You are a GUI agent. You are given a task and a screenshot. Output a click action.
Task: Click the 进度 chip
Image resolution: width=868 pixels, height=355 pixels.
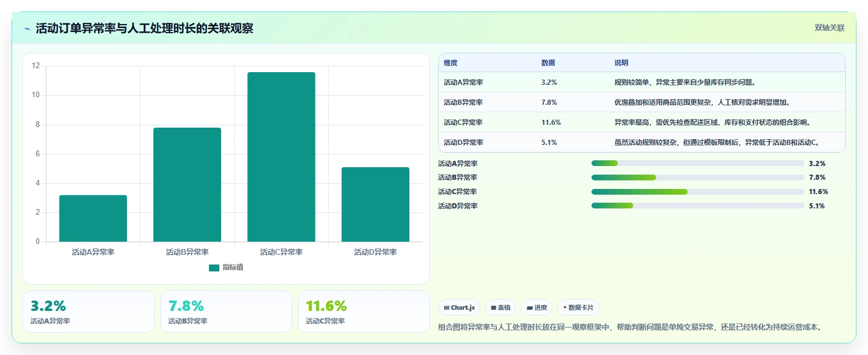[x=536, y=307]
